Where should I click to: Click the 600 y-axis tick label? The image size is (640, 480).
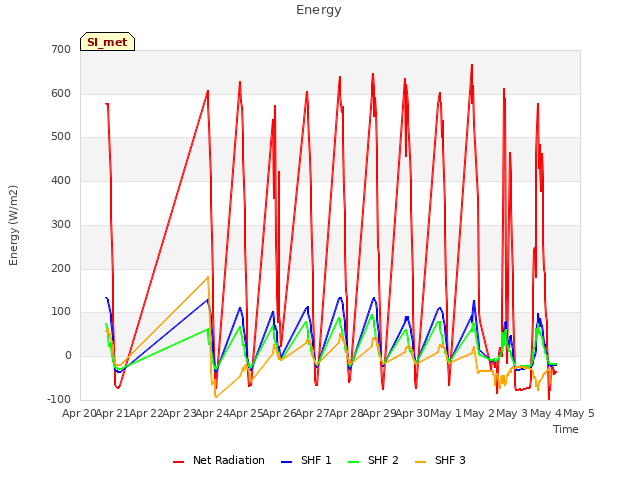click(61, 93)
